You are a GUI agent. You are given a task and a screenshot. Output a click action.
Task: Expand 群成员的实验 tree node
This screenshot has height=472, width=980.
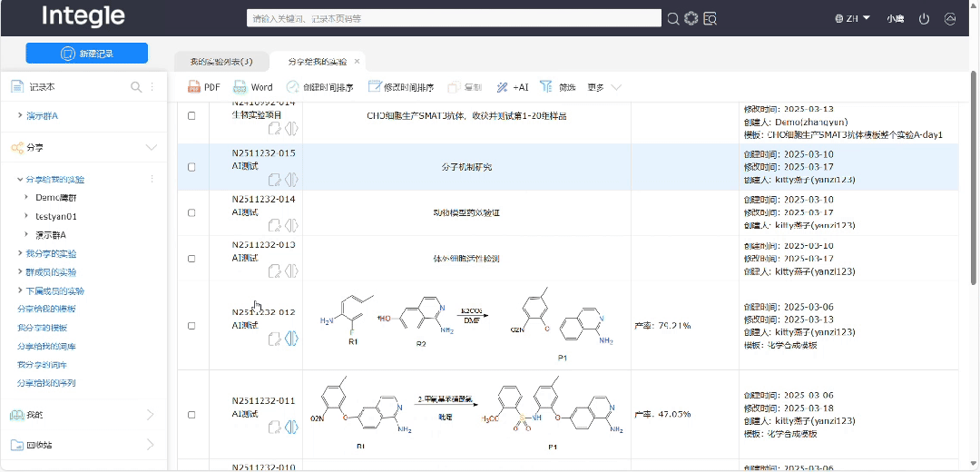point(20,272)
